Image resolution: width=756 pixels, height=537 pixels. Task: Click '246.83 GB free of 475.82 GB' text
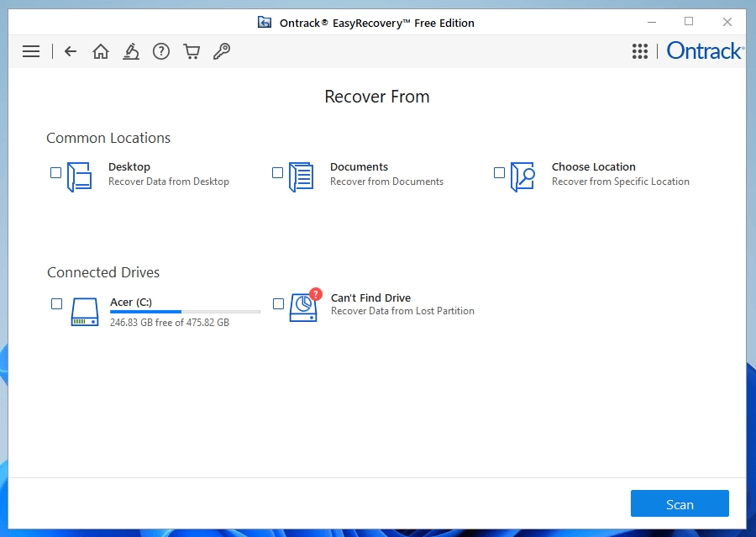tap(169, 323)
